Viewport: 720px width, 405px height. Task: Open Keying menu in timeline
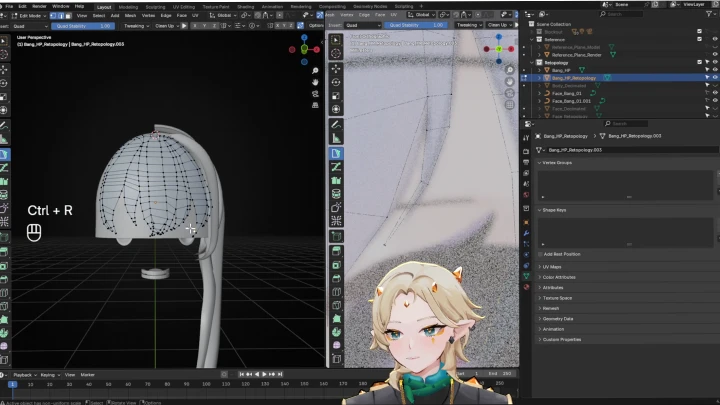pyautogui.click(x=49, y=375)
